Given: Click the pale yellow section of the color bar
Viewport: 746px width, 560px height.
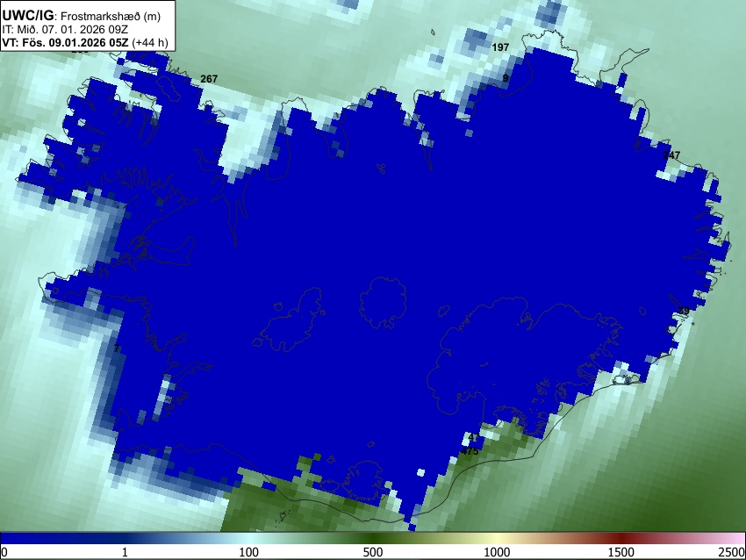Looking at the screenshot, I should 497,538.
